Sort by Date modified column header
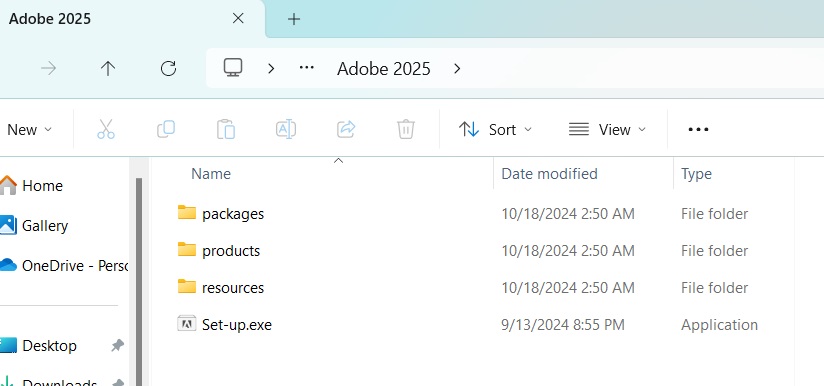The width and height of the screenshot is (824, 386). tap(549, 174)
